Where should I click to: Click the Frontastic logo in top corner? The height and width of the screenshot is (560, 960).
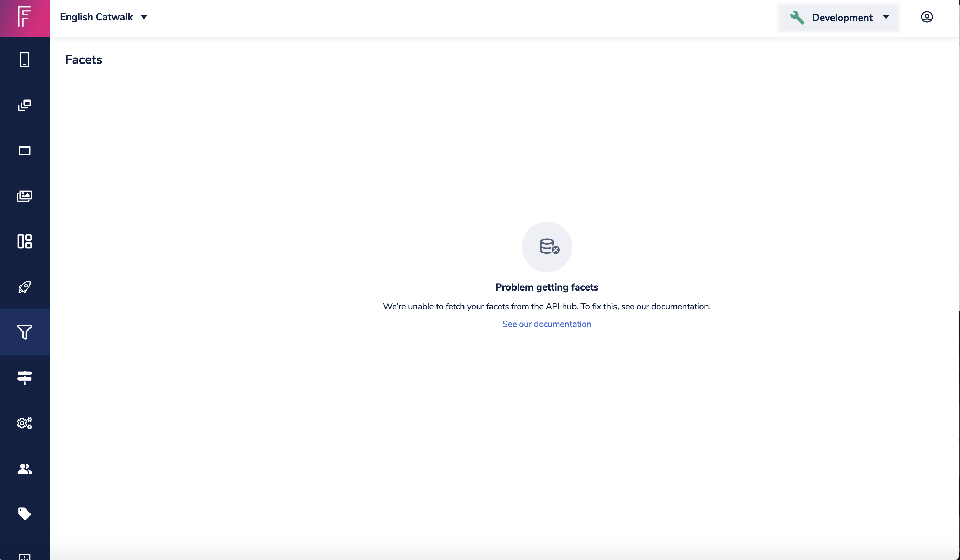point(24,17)
